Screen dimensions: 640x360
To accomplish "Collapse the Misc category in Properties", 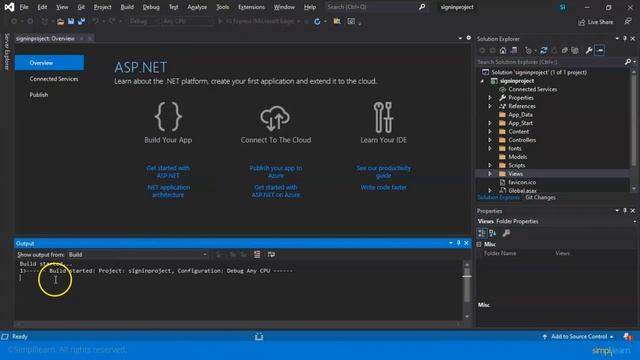I will pos(479,244).
